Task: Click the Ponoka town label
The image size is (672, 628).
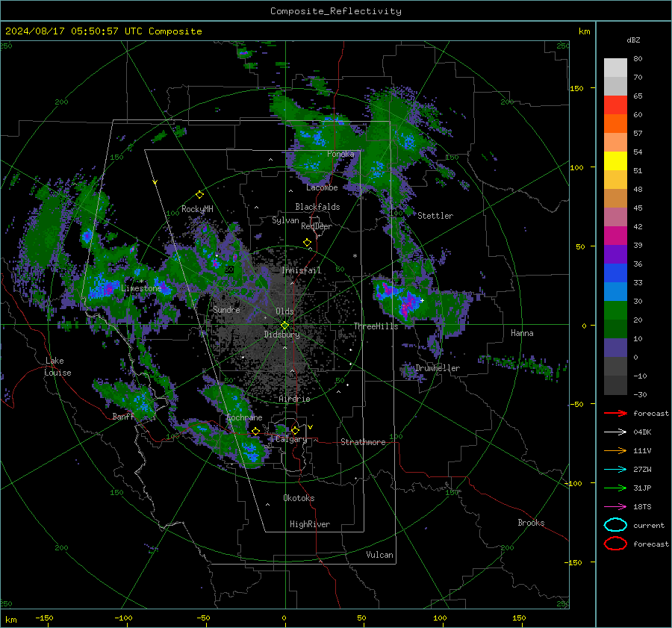Action: click(340, 154)
